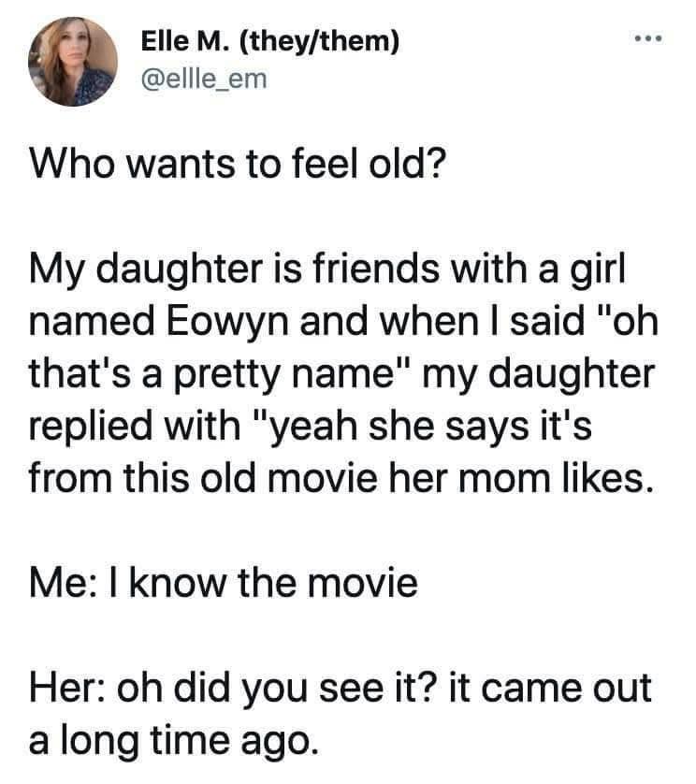Open the @ellle_em handle
The width and height of the screenshot is (696, 784).
tap(205, 80)
